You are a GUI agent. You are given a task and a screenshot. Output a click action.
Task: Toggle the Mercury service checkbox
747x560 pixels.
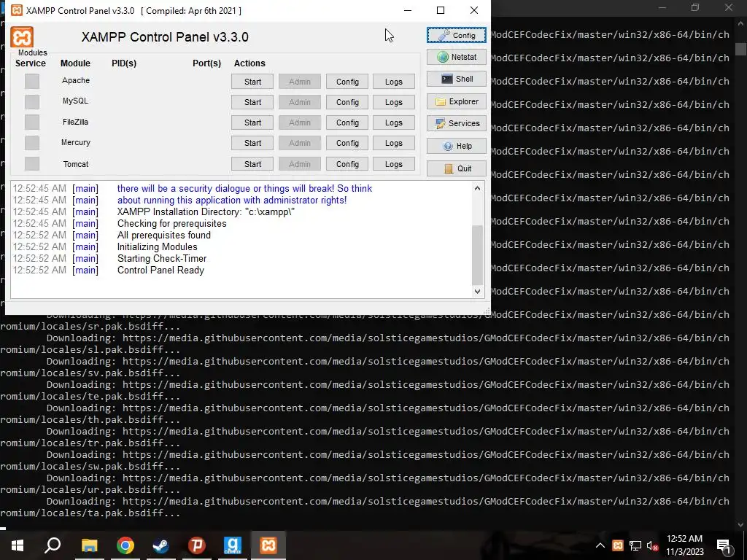(32, 143)
